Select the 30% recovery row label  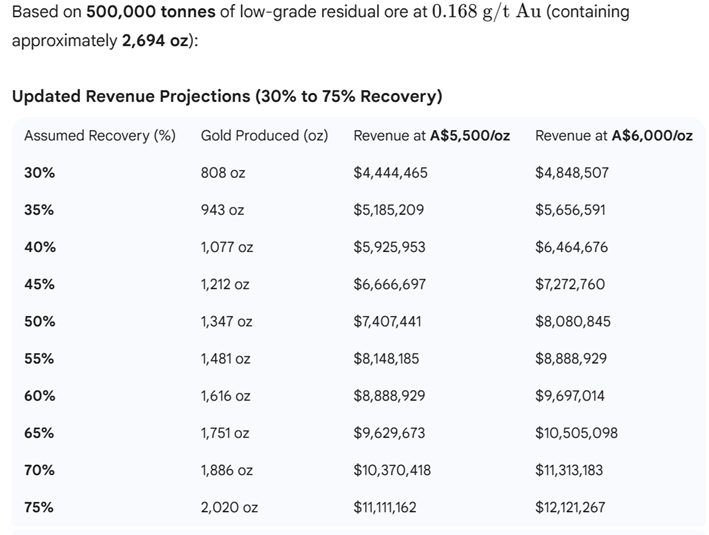[40, 173]
